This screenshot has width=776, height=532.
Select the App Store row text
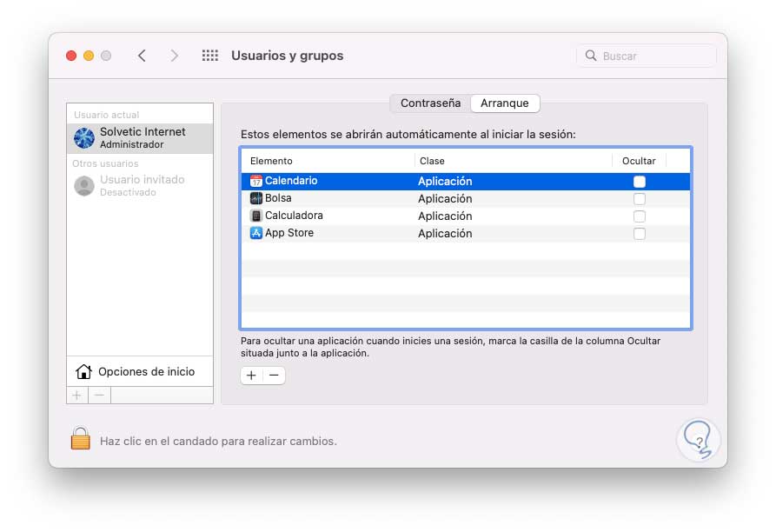(x=289, y=233)
